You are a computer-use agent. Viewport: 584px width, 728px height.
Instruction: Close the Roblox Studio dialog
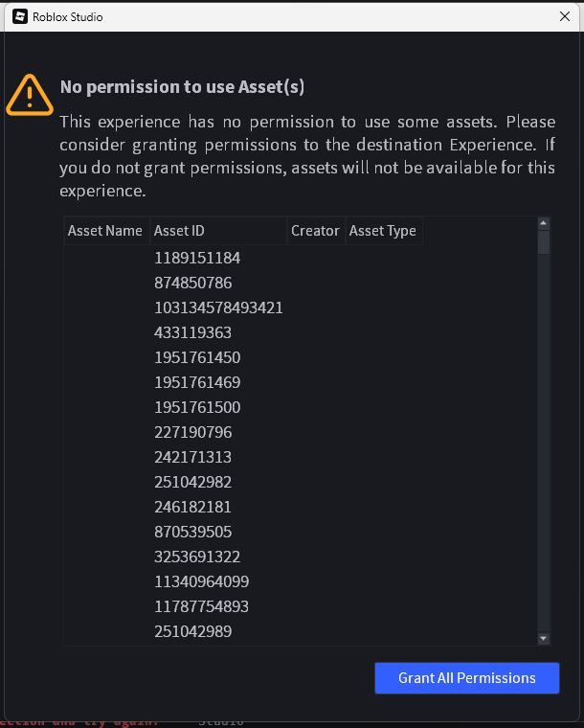pos(564,16)
